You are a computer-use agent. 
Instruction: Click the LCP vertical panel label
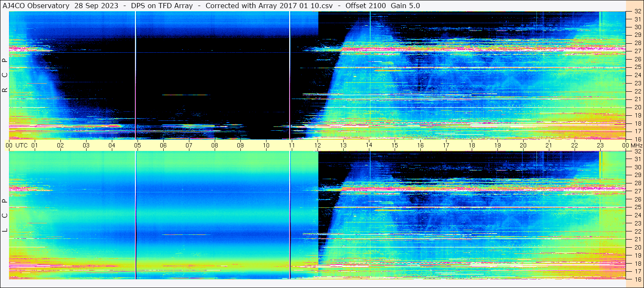tap(5, 216)
